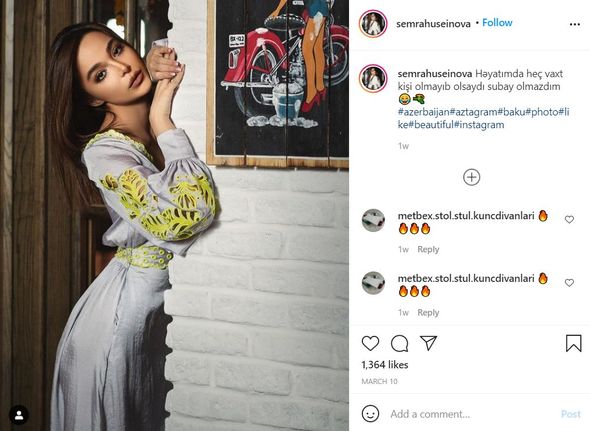Show tagged people icon on the photo
Viewport: 590px width, 431px height.
click(x=19, y=415)
